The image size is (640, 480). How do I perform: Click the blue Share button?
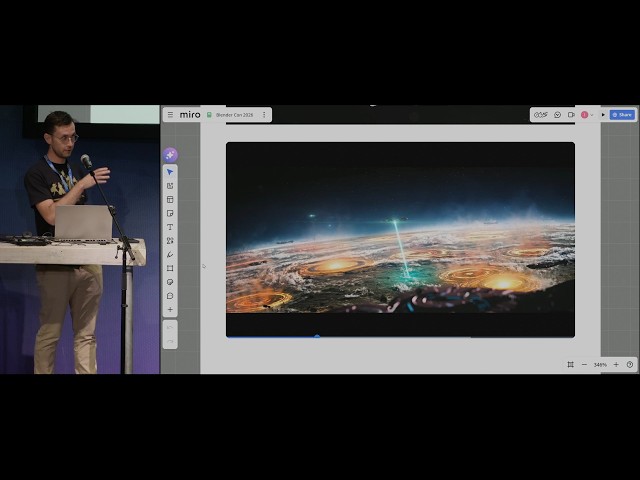622,115
